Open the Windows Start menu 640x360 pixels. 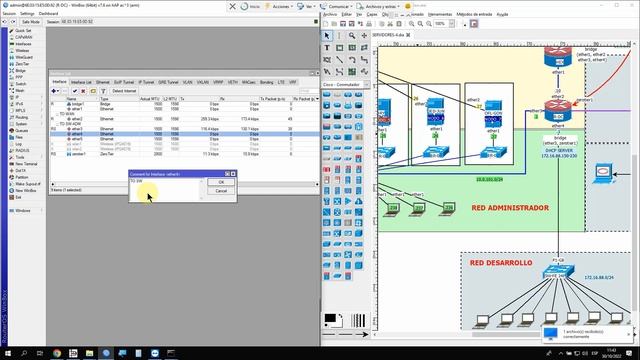7,353
